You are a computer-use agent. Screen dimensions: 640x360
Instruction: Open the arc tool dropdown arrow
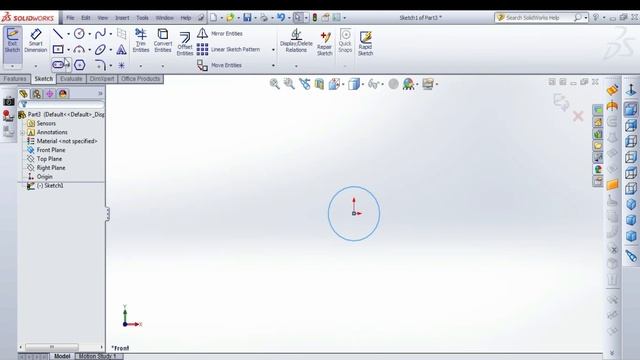(89, 50)
